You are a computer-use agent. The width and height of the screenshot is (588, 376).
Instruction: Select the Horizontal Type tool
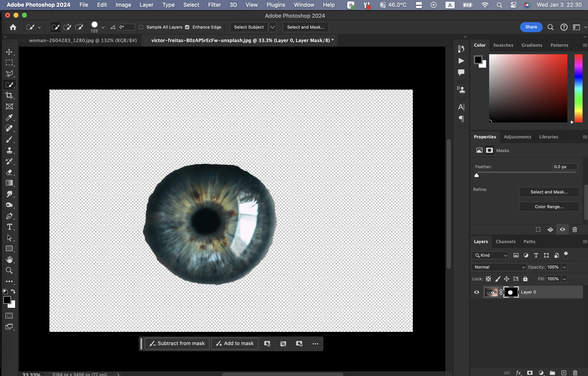[x=9, y=227]
